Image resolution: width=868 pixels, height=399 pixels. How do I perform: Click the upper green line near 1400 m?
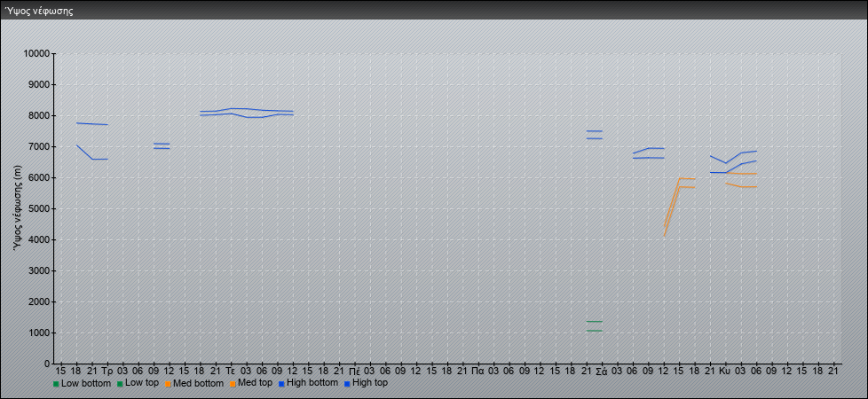click(595, 322)
